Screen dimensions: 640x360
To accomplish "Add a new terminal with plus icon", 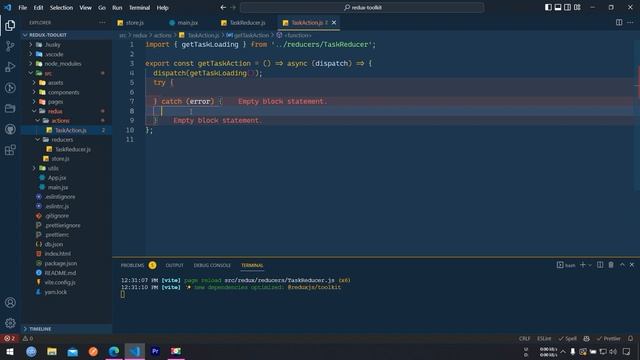I will [583, 265].
